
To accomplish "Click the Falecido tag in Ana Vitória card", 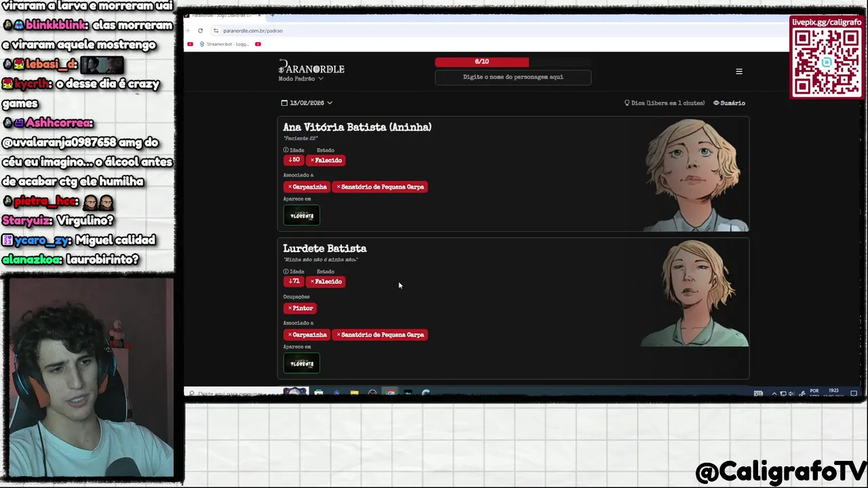I will (x=325, y=160).
